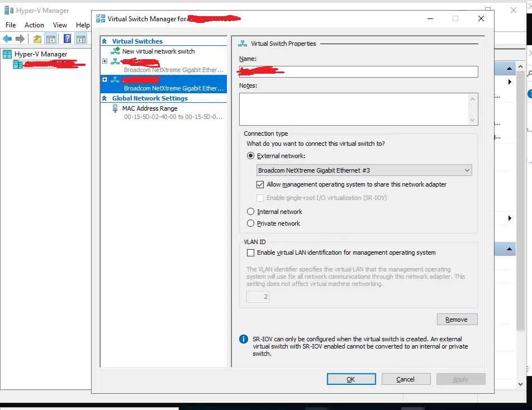532x410 pixels.
Task: Click the Remove button
Action: [457, 320]
